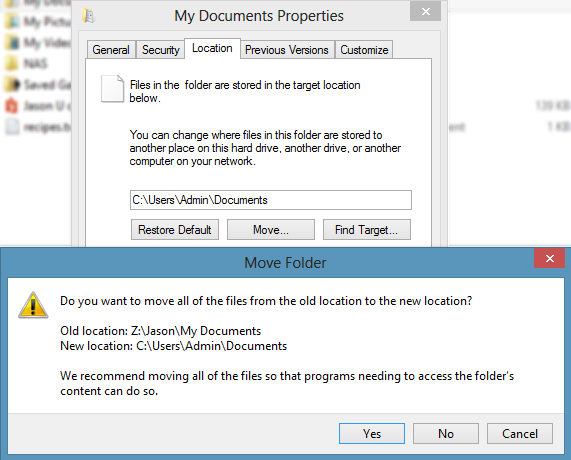Select the Location tab

pyautogui.click(x=212, y=48)
